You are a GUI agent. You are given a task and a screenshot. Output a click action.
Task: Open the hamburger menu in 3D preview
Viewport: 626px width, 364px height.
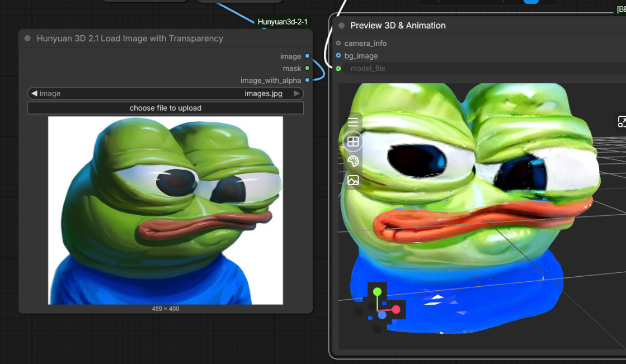click(x=353, y=122)
